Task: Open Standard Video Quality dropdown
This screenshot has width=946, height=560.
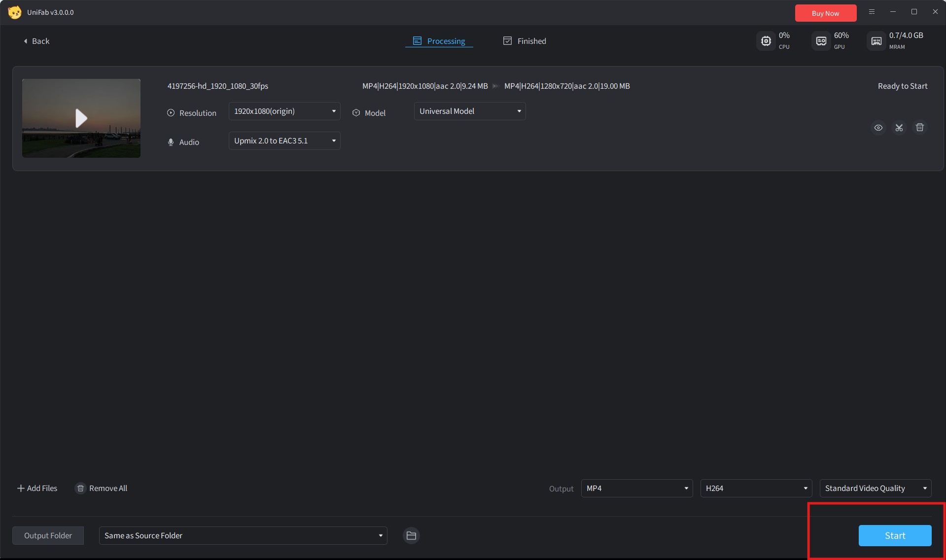Action: [876, 489]
